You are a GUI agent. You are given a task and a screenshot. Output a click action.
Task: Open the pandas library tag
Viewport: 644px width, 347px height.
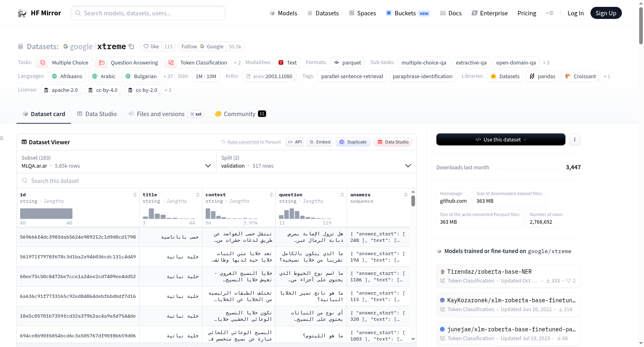[542, 76]
